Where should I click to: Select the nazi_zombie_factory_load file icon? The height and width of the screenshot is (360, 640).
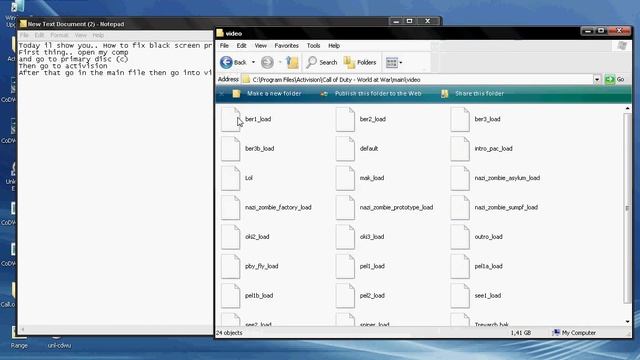point(231,208)
